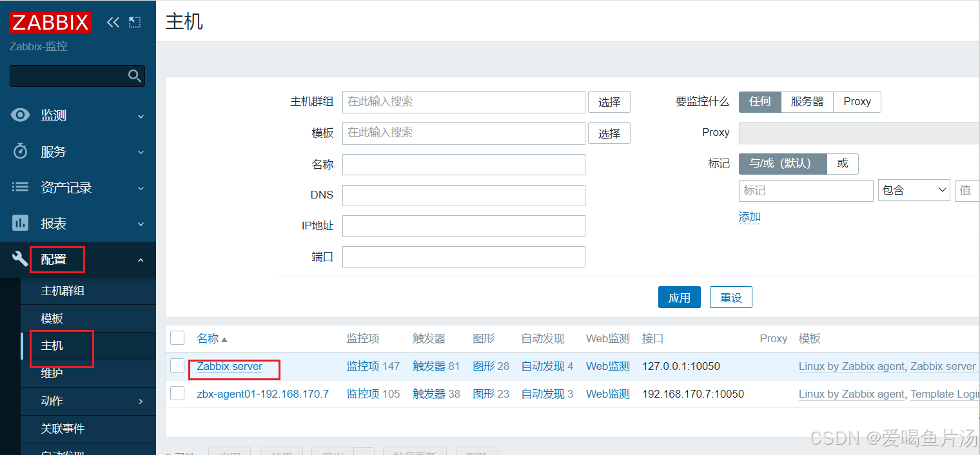This screenshot has width=980, height=455.
Task: Focus the DNS filter field
Action: [x=464, y=195]
